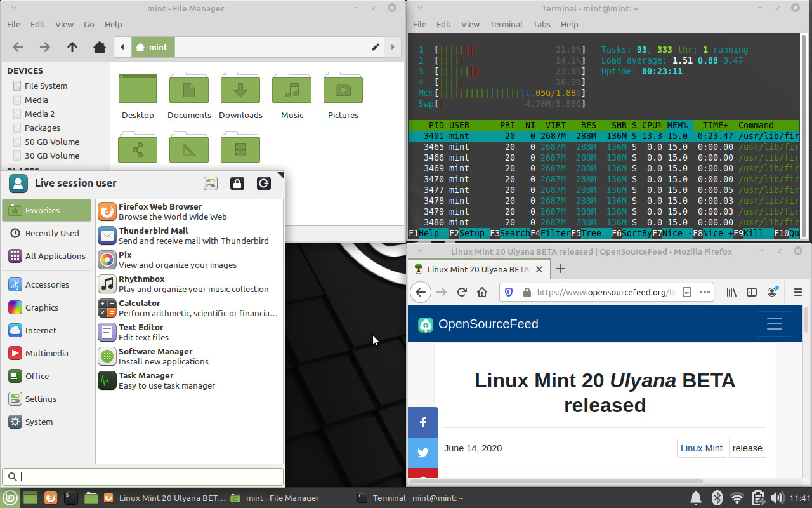Screen dimensions: 812x508
Task: Click OpenSourceFeed site logo link
Action: click(478, 324)
